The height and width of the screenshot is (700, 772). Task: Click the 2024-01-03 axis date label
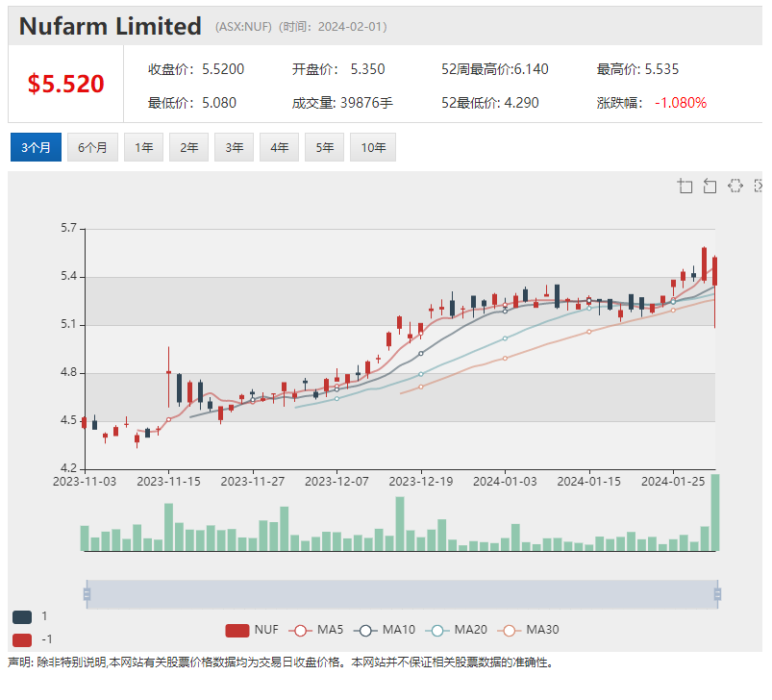click(505, 482)
